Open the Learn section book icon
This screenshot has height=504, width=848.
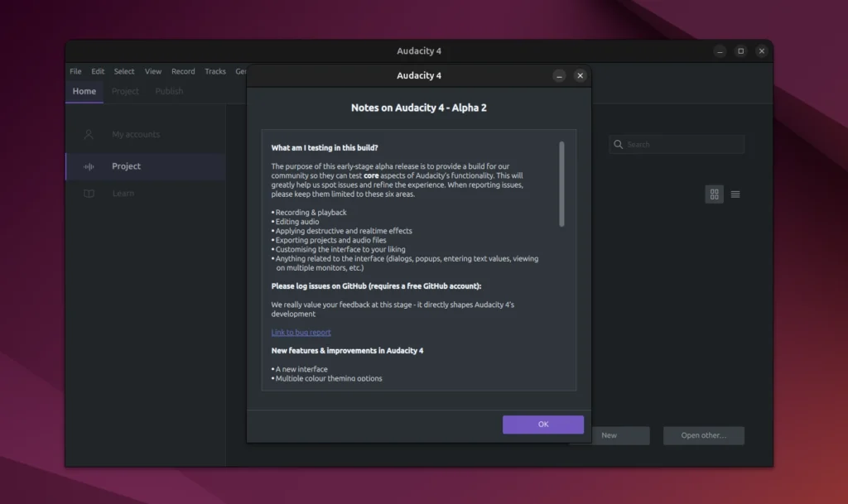click(89, 193)
